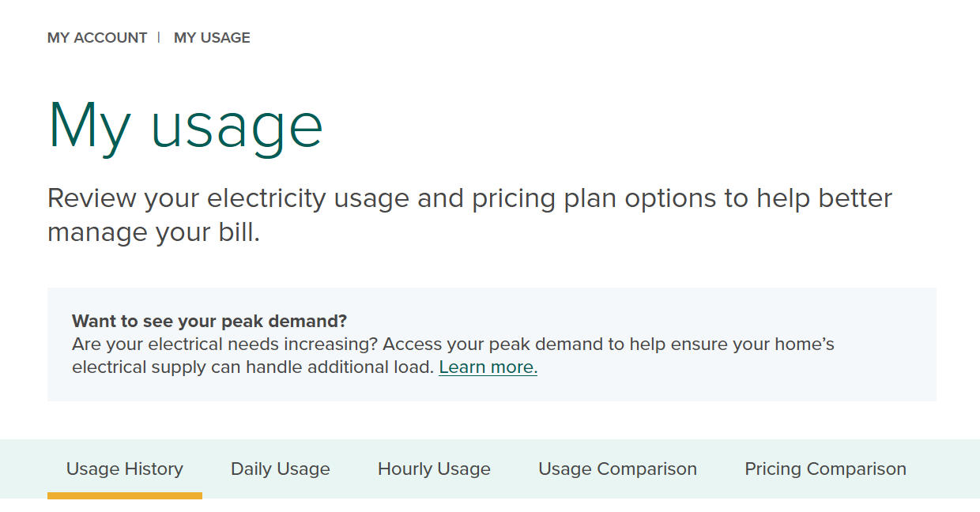
Task: Open the Daily Usage tab
Action: (x=281, y=469)
